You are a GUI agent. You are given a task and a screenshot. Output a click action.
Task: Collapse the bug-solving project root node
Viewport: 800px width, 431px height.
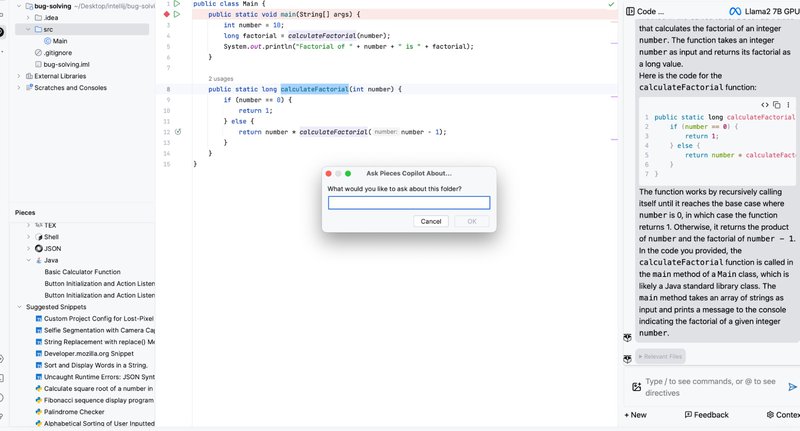click(x=19, y=6)
